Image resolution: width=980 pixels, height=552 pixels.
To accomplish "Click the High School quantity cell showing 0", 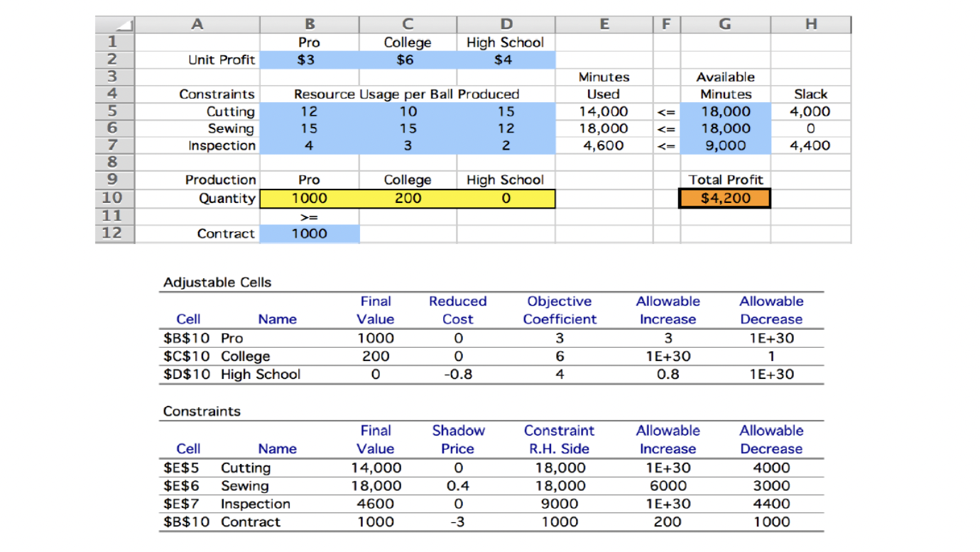I will (x=506, y=198).
